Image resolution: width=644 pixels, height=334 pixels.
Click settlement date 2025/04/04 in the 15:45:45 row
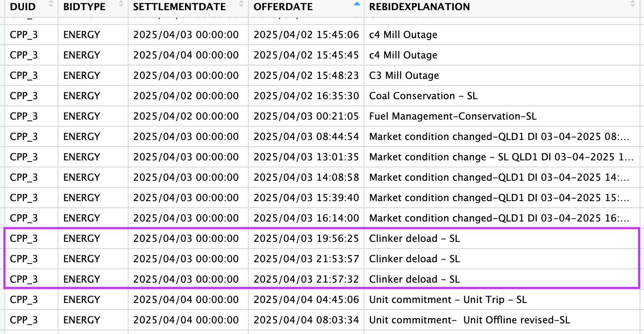pos(186,55)
